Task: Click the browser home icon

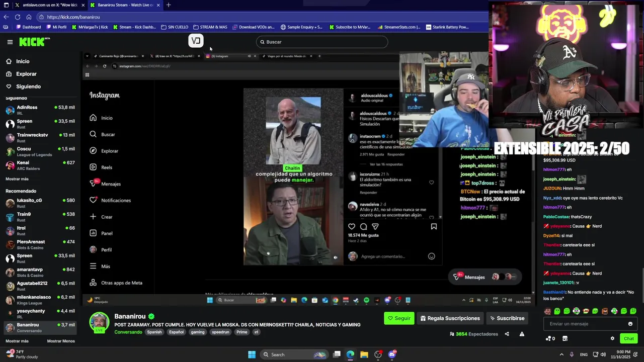Action: click(x=29, y=17)
